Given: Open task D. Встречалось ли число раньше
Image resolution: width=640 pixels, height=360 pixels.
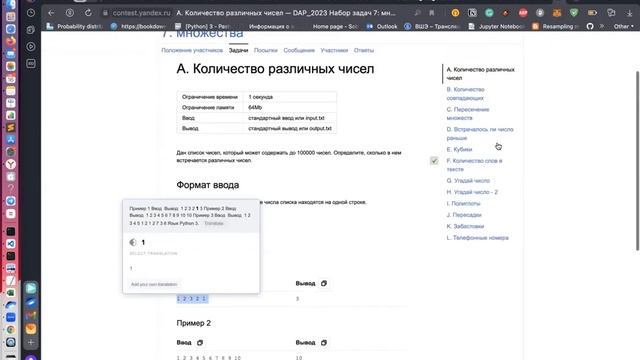Looking at the screenshot, I should point(480,133).
